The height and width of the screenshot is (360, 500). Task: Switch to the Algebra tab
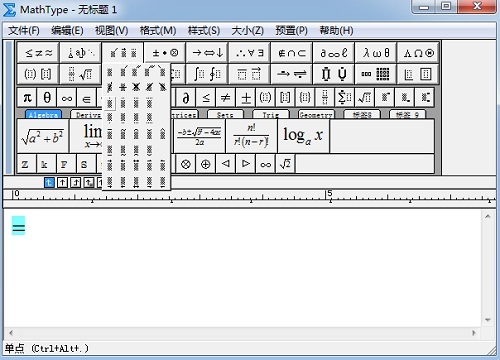pos(43,115)
